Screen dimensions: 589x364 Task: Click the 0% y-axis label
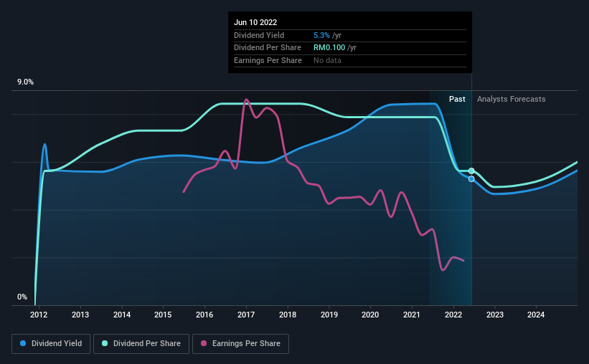(22, 297)
